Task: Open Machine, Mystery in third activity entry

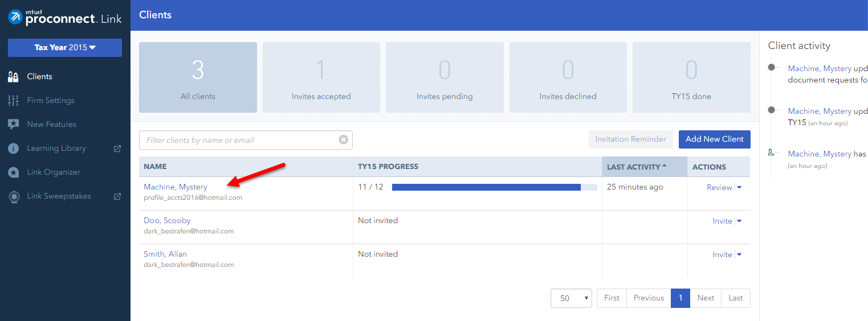Action: pos(820,154)
